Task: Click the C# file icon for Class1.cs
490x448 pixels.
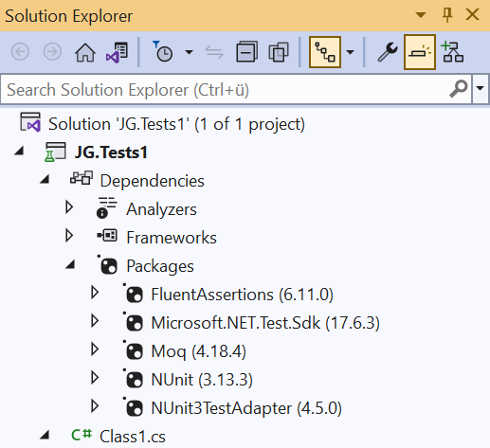Action: [x=82, y=435]
